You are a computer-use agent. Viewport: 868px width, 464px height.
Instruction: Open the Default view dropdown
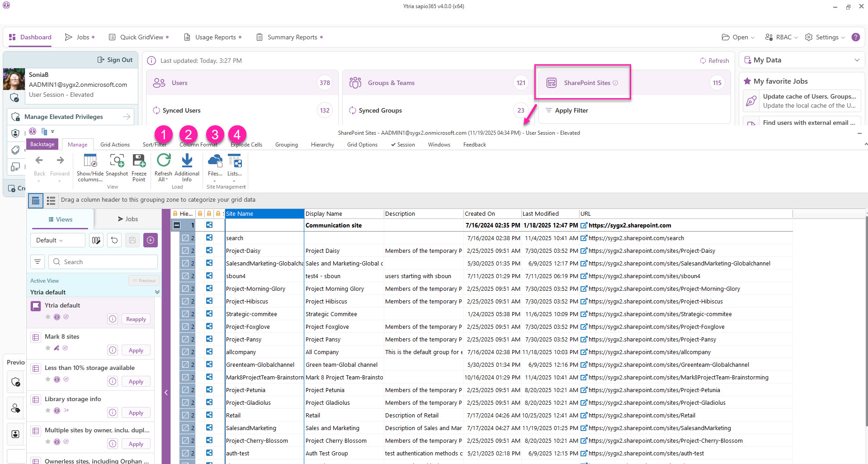pyautogui.click(x=57, y=240)
